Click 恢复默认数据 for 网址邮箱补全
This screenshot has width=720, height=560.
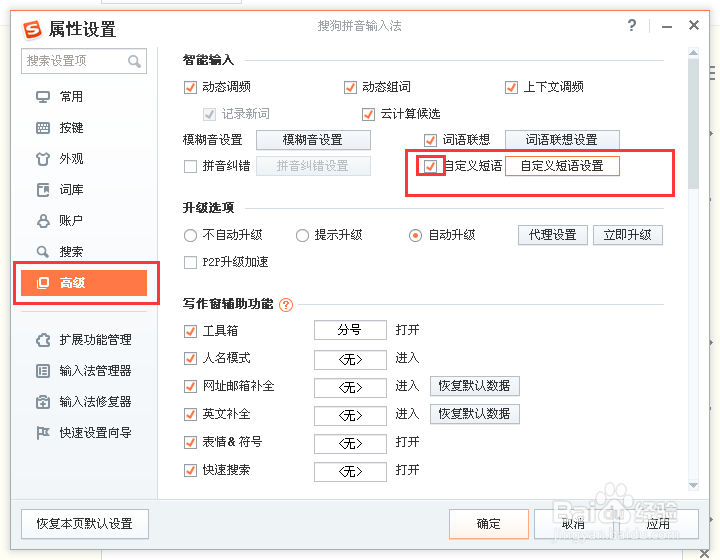coord(475,386)
